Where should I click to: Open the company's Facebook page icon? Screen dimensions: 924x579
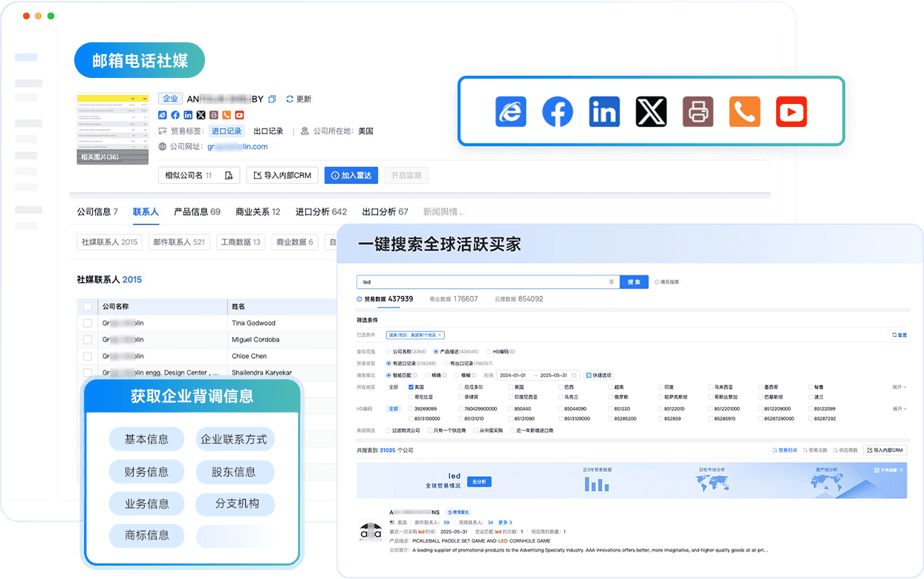point(558,112)
